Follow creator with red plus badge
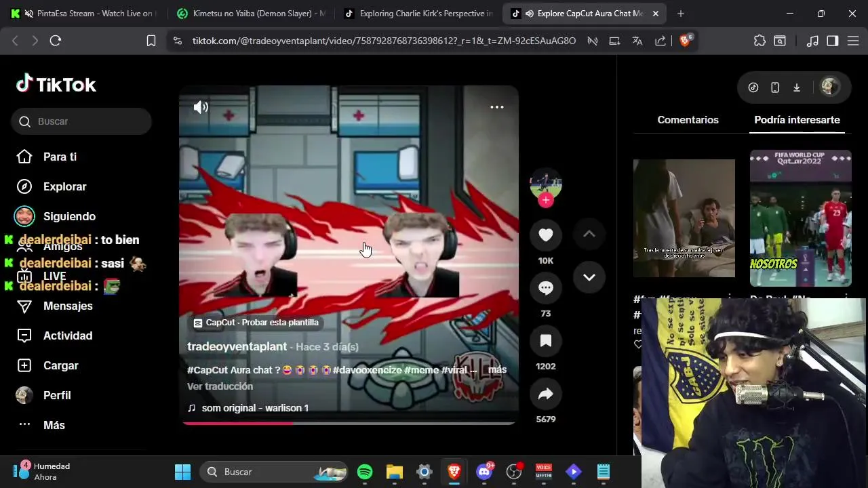Screen dimensions: 868x488 point(546,200)
